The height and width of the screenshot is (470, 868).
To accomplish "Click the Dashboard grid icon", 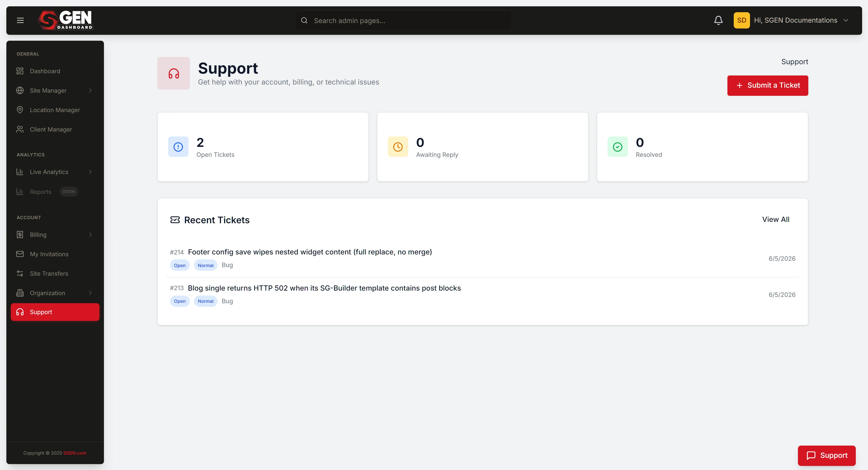I will tap(20, 71).
